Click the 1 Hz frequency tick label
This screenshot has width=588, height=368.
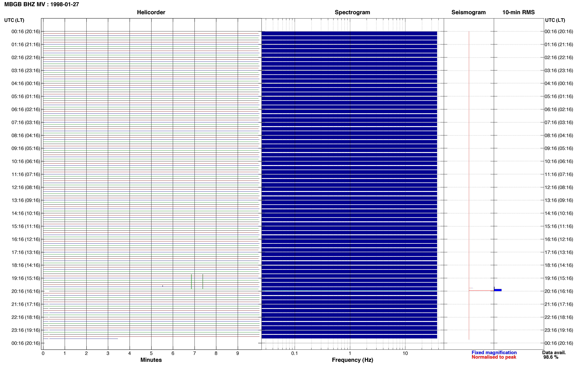[350, 353]
